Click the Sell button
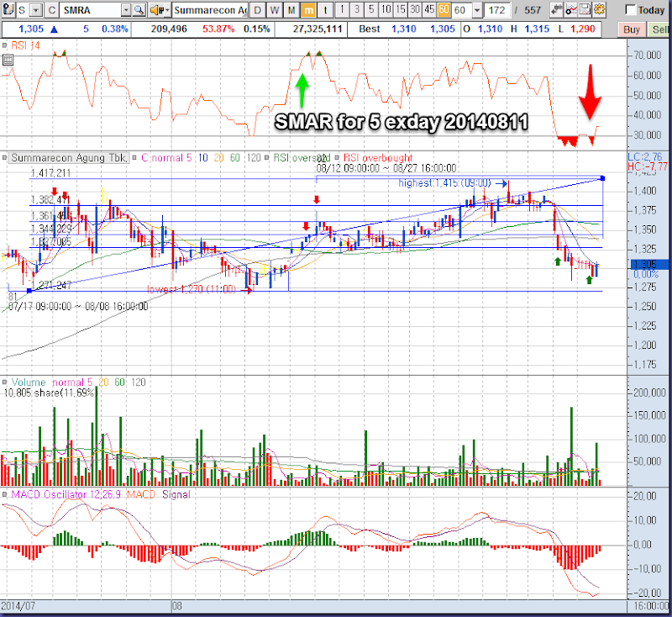 [659, 29]
